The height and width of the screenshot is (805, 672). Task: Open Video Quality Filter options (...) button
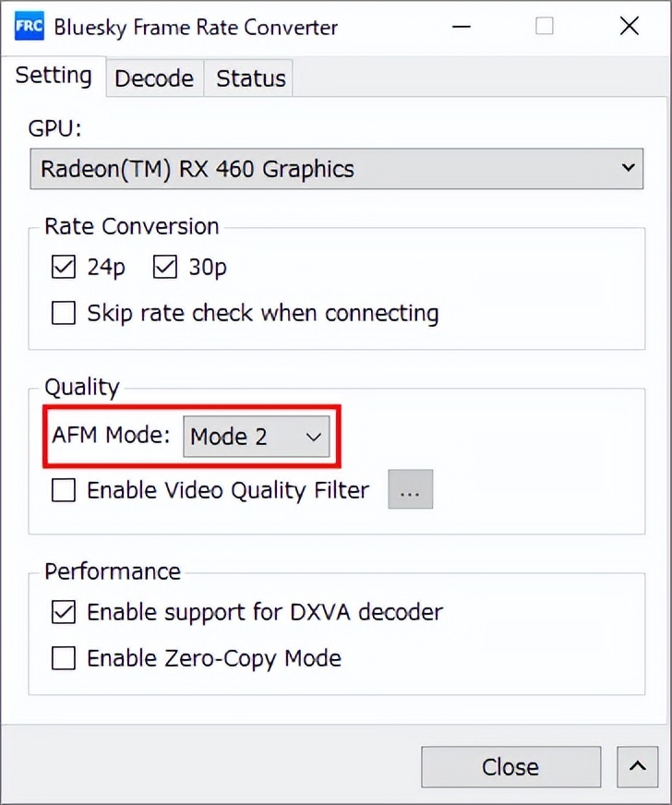tap(410, 490)
